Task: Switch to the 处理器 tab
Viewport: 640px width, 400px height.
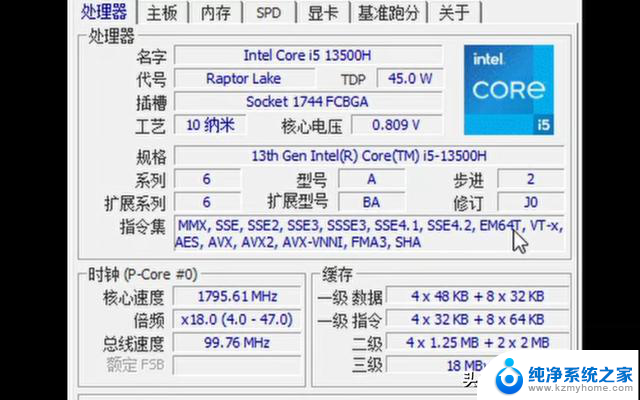Action: [x=104, y=12]
